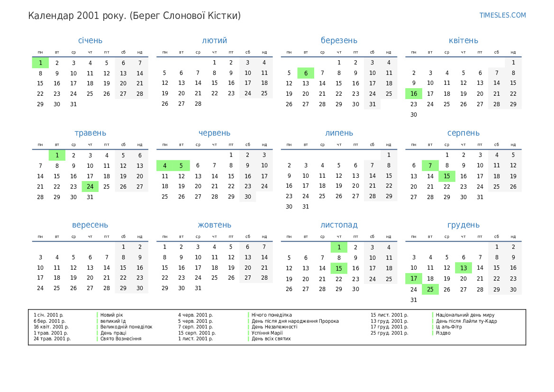Click 'Національний день миру' legend entry
This screenshot has height=392, width=554.
465,315
